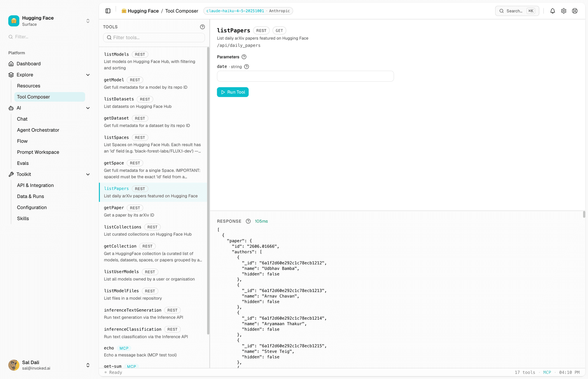The height and width of the screenshot is (379, 588).
Task: Select the listUserModels tool
Action: 153,275
